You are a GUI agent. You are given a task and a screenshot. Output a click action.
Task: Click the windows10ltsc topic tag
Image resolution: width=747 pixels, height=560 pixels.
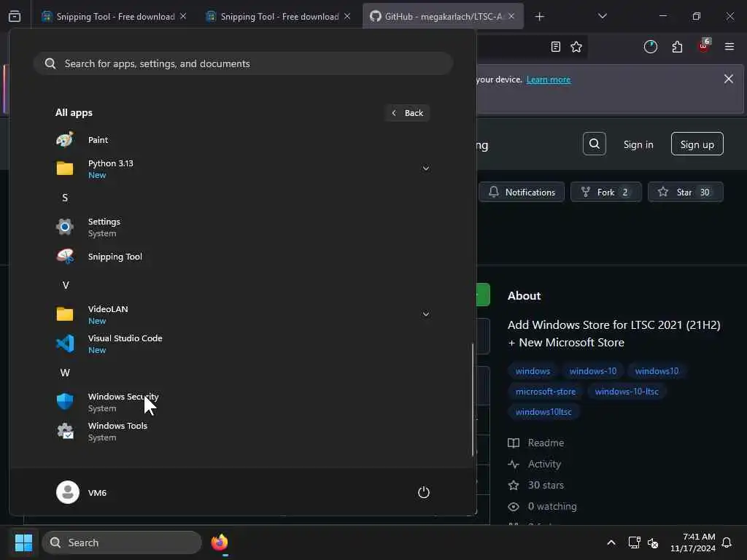click(543, 412)
